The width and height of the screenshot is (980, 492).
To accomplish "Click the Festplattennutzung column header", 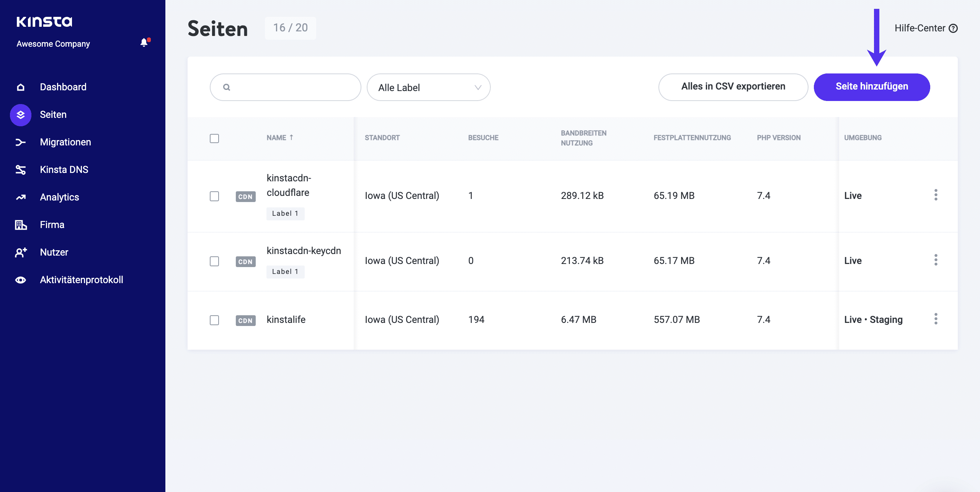I will pos(692,138).
